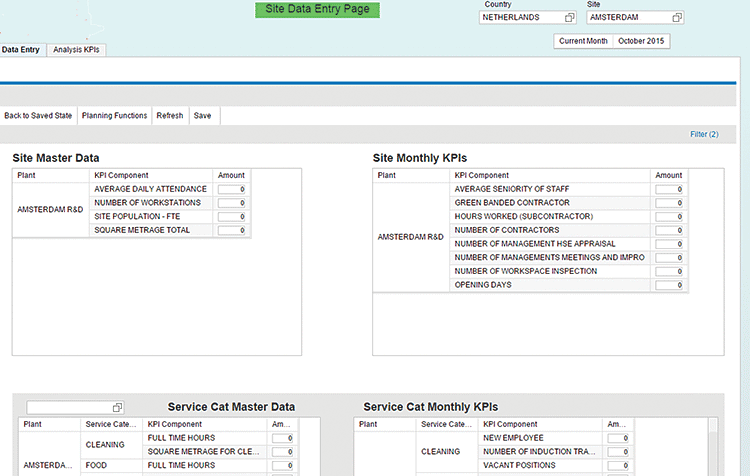Viewport: 750px width, 476px height.
Task: Open the Site value help icon
Action: (x=677, y=18)
